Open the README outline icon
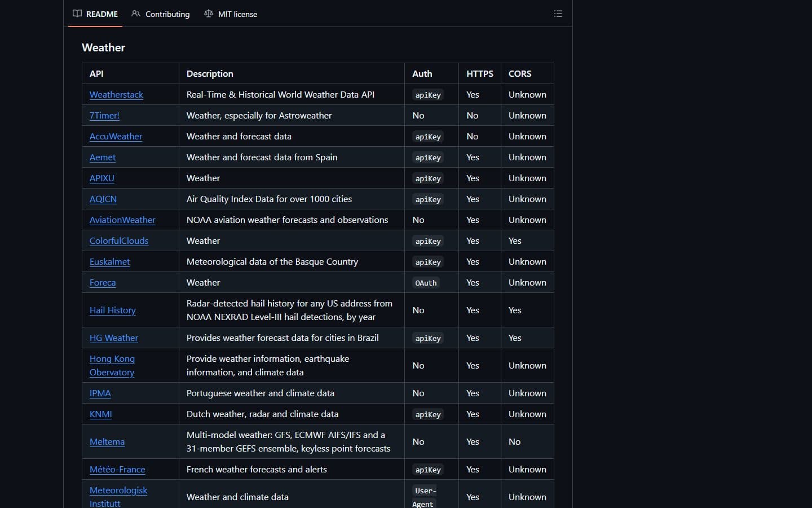 click(558, 14)
